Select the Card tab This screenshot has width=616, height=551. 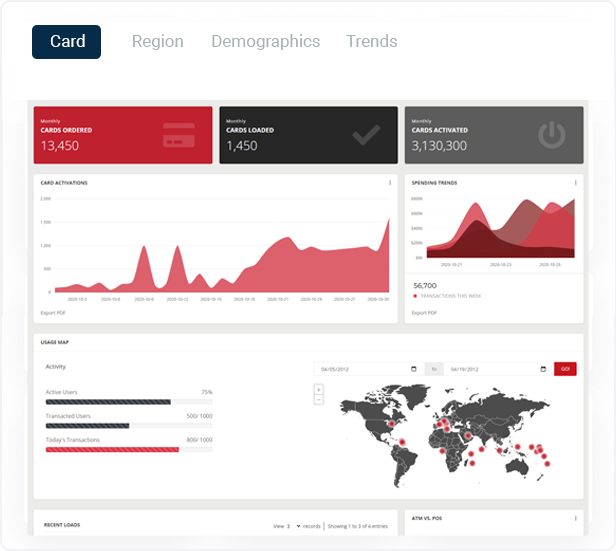(67, 42)
